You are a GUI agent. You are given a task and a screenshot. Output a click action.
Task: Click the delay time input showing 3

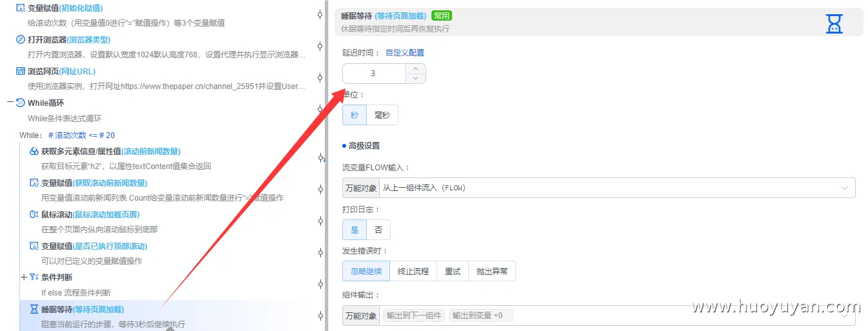click(374, 74)
